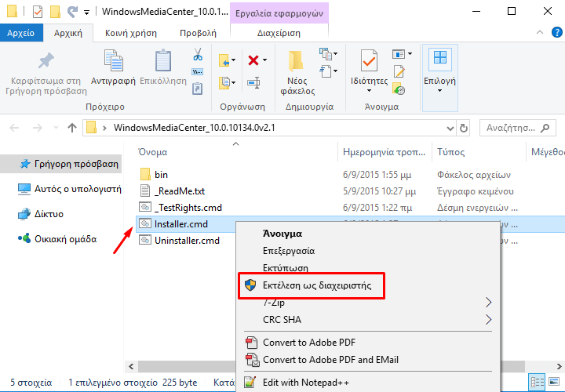565x392 pixels.
Task: Click the Up one level arrow
Action: coord(72,128)
